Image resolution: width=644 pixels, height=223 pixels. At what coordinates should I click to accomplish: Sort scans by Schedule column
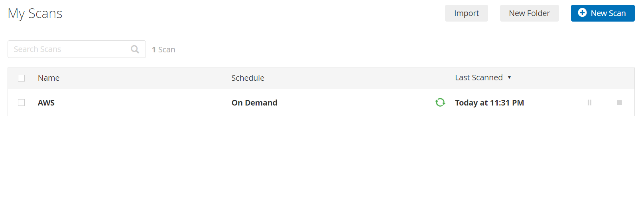[x=248, y=78]
